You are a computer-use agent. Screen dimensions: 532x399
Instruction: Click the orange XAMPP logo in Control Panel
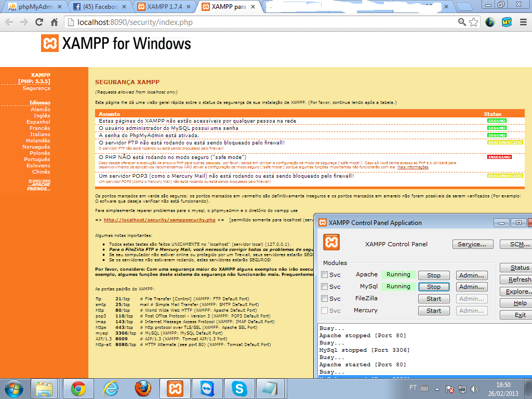[331, 242]
